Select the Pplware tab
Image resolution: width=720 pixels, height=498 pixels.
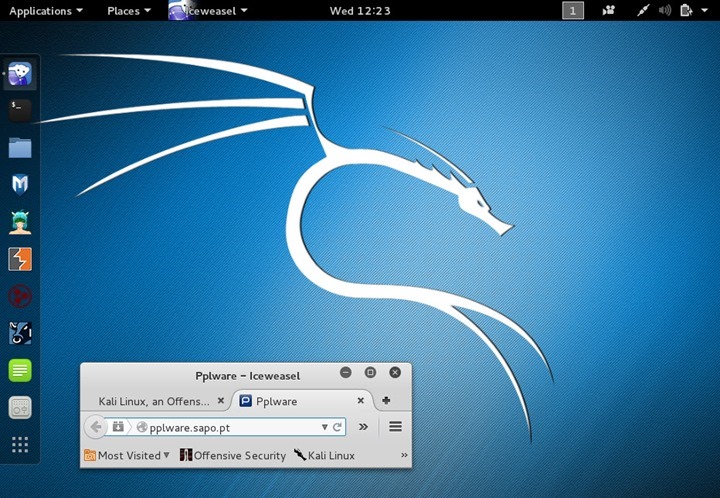pos(296,401)
